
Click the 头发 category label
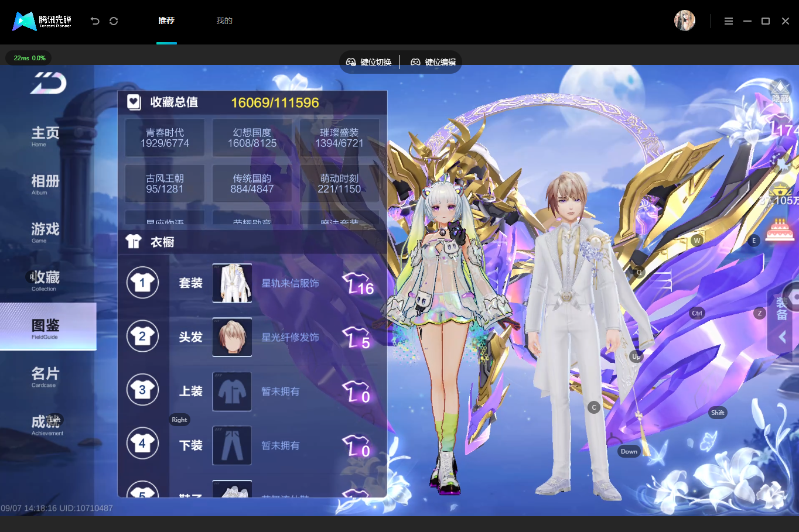191,337
